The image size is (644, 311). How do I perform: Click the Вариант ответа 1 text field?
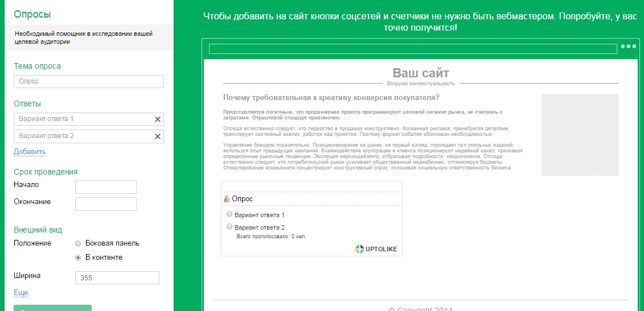(x=83, y=119)
